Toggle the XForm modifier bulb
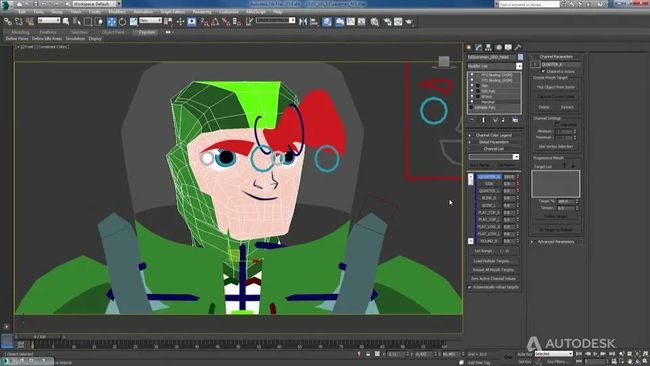650x366 pixels. point(472,96)
